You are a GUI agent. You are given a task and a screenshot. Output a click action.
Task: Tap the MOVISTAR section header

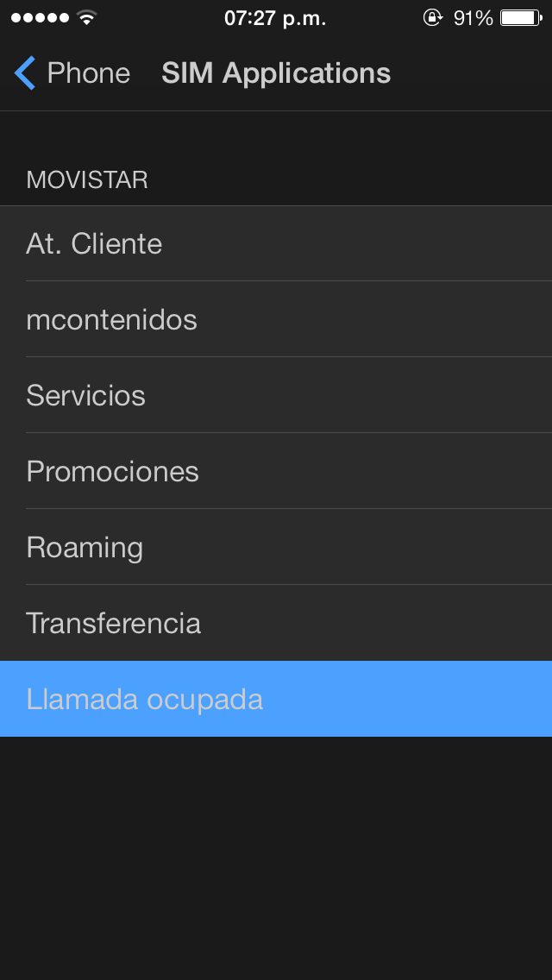pyautogui.click(x=87, y=179)
